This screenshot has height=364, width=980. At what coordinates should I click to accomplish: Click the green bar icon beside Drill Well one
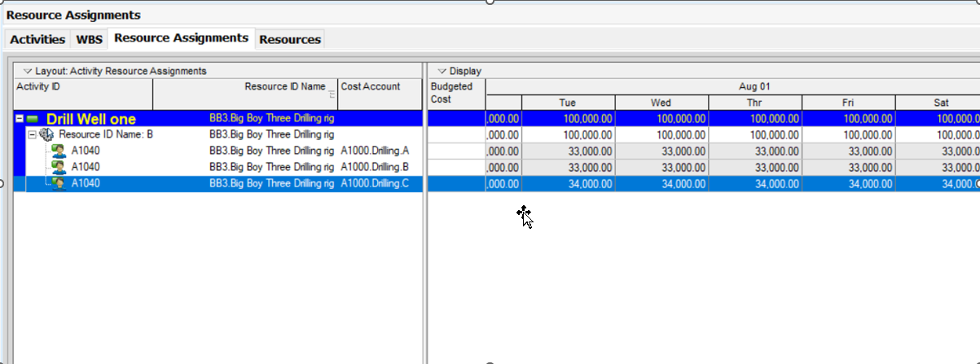coord(33,120)
